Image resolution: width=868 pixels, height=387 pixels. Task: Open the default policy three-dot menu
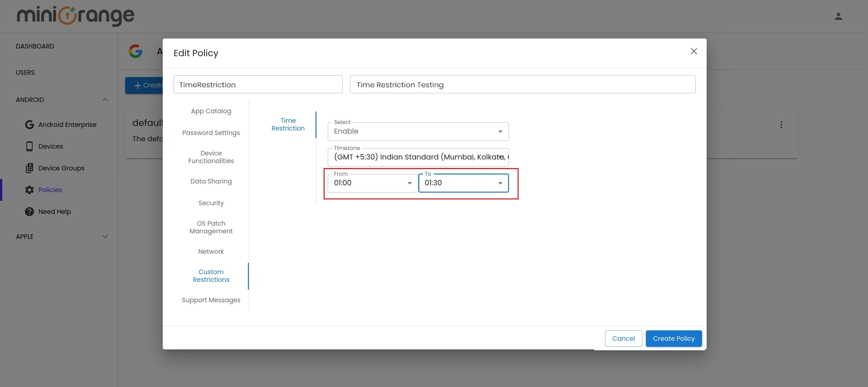(x=781, y=125)
